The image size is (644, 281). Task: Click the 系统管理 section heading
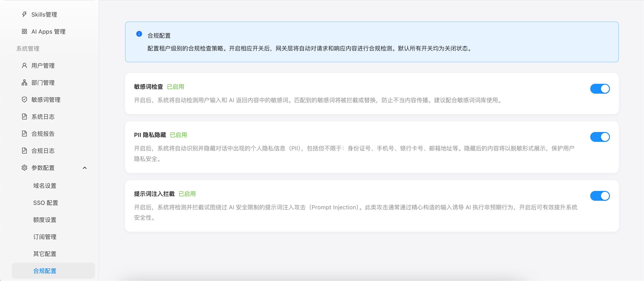28,48
